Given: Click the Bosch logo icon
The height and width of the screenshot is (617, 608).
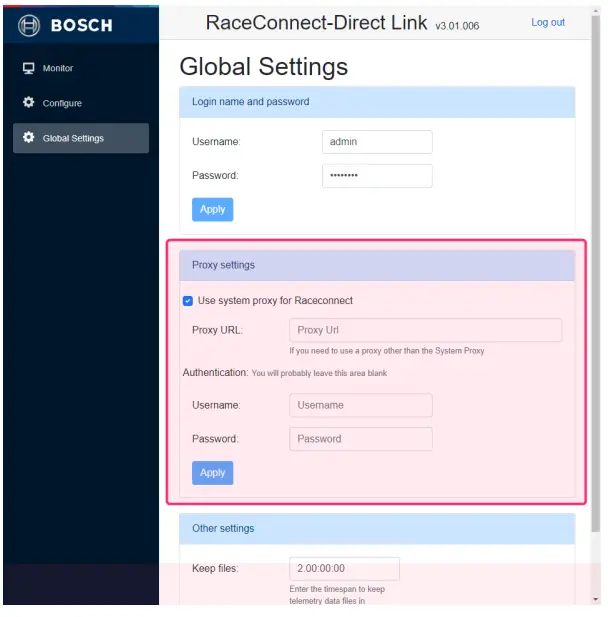Looking at the screenshot, I should coord(29,25).
